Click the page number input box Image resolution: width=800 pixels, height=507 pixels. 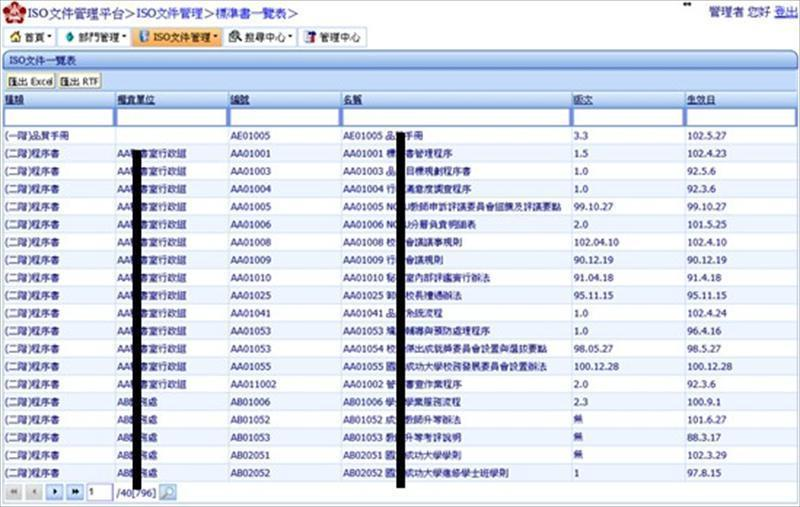coord(99,493)
